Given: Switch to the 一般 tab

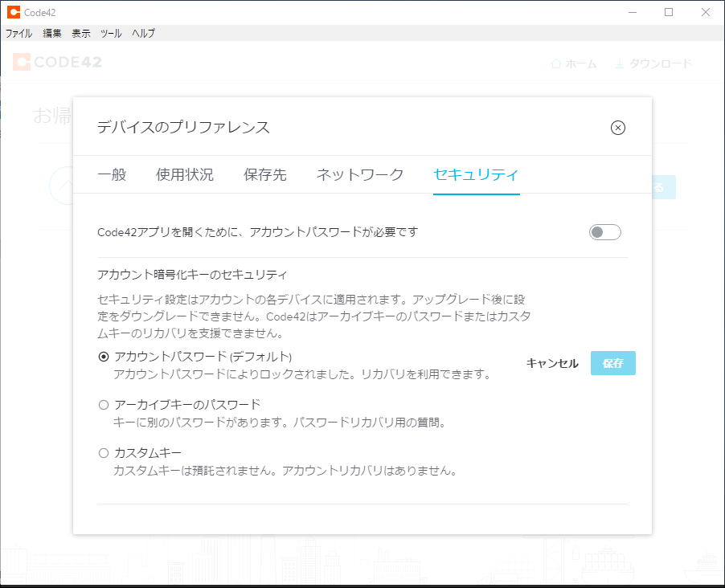Looking at the screenshot, I should [x=112, y=175].
